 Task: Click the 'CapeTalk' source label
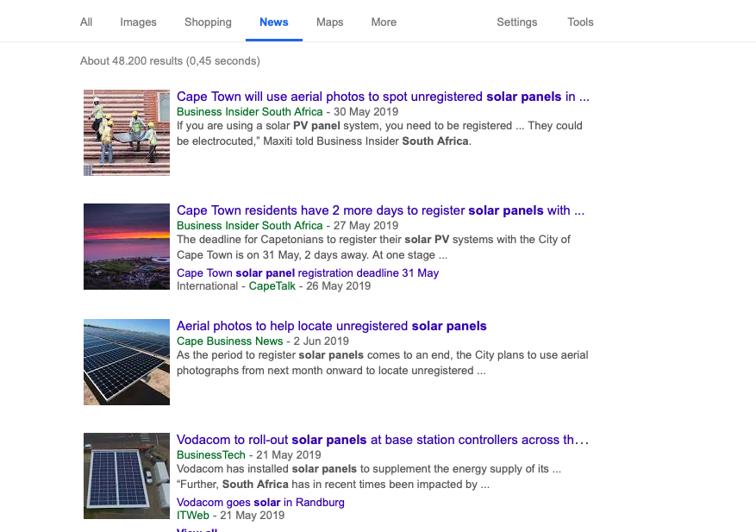(x=272, y=286)
